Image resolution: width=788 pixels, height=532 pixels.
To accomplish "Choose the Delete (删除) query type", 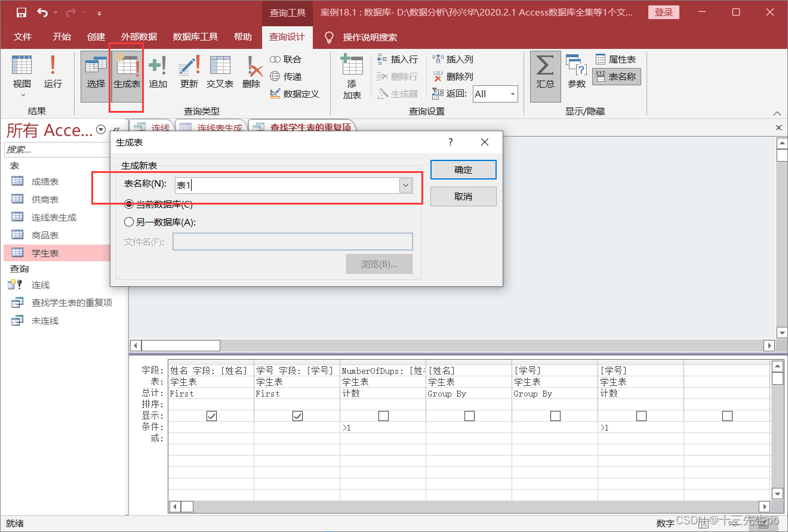I will [x=251, y=72].
